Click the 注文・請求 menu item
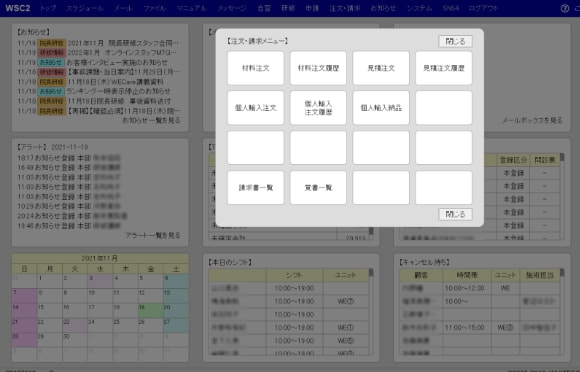This screenshot has width=580, height=372. (x=345, y=8)
